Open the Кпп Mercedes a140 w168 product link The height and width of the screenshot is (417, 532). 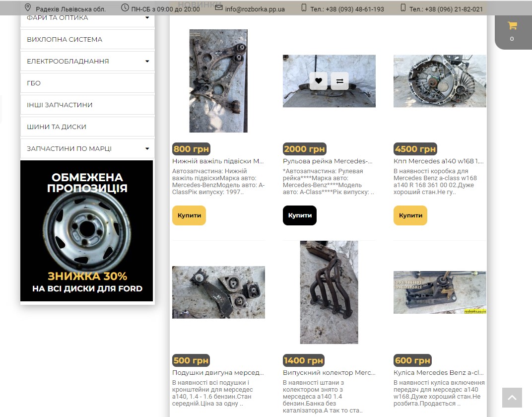(439, 161)
